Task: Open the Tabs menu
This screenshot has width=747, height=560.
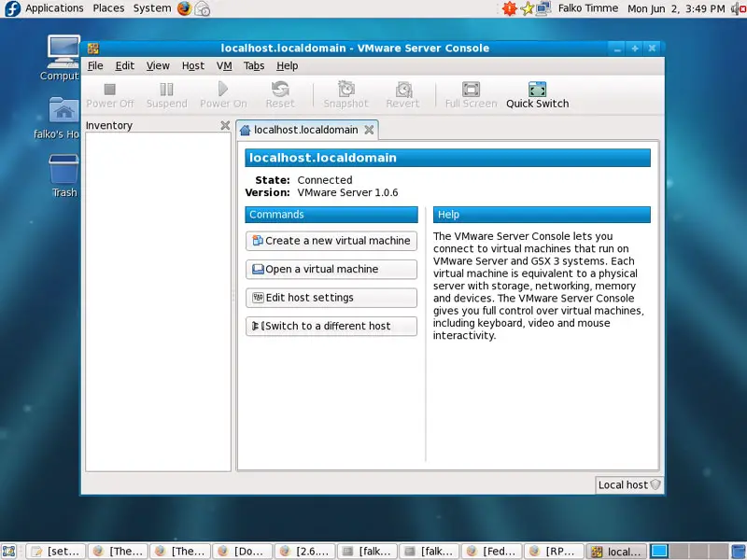Action: pos(254,65)
